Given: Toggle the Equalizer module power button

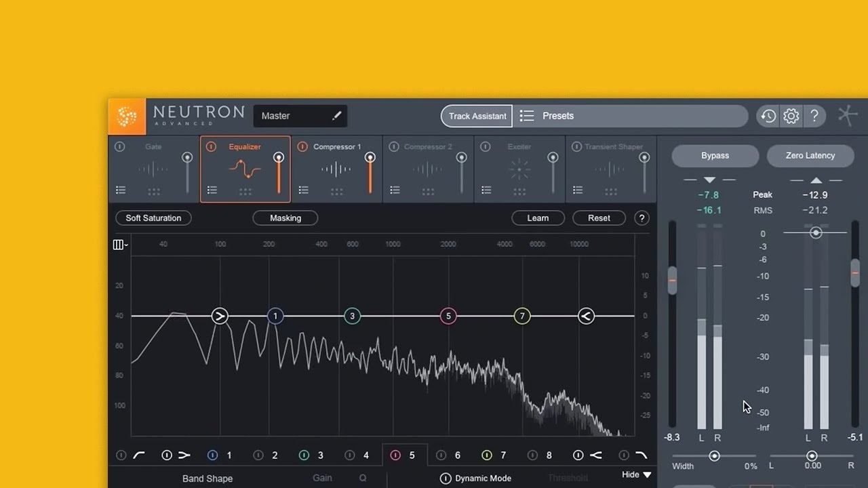Looking at the screenshot, I should 212,146.
